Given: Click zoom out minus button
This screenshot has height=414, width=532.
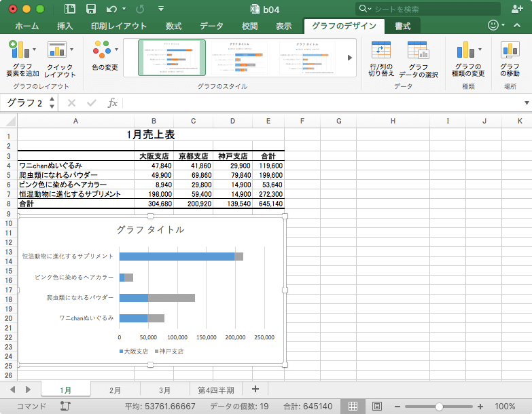Looking at the screenshot, I should pos(397,407).
